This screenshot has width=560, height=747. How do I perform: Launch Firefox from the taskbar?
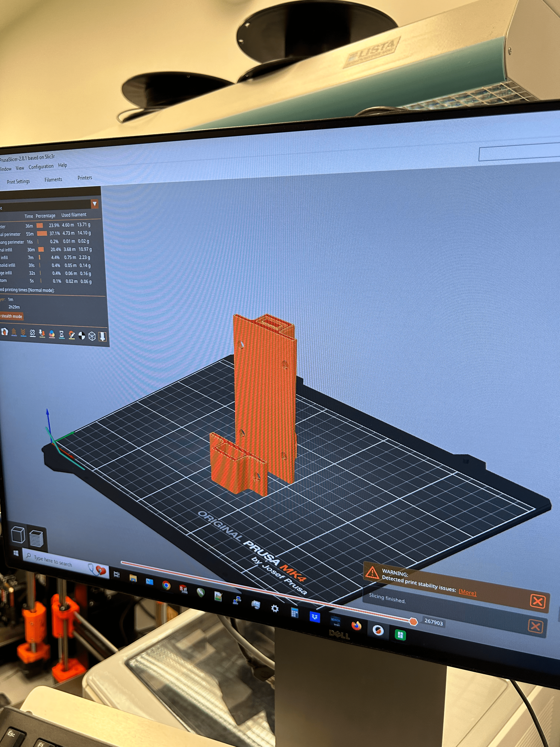point(356,625)
